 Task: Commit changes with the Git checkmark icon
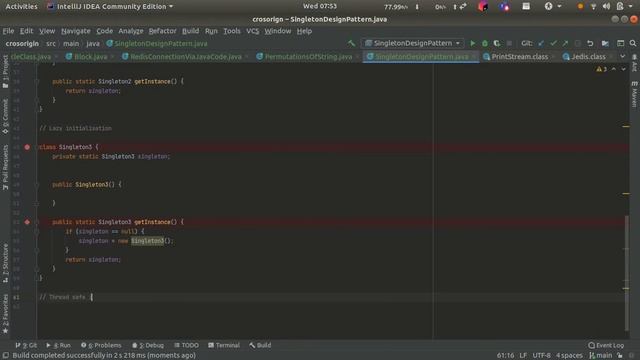[553, 43]
